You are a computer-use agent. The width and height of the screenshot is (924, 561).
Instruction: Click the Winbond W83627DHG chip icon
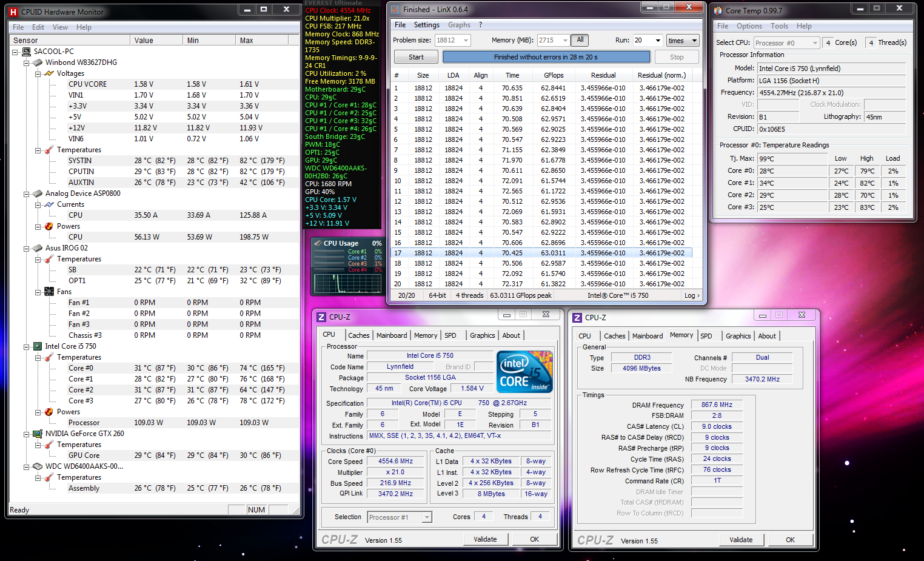pyautogui.click(x=38, y=62)
